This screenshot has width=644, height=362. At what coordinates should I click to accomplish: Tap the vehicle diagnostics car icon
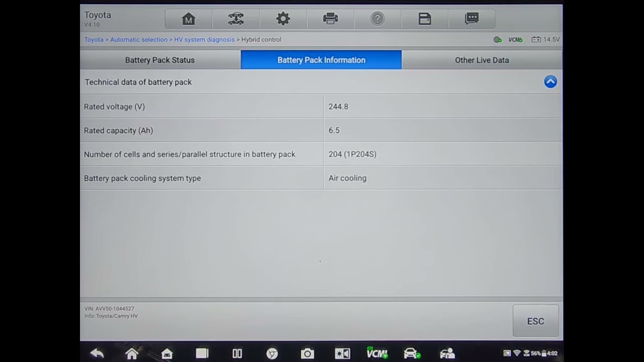pyautogui.click(x=412, y=353)
